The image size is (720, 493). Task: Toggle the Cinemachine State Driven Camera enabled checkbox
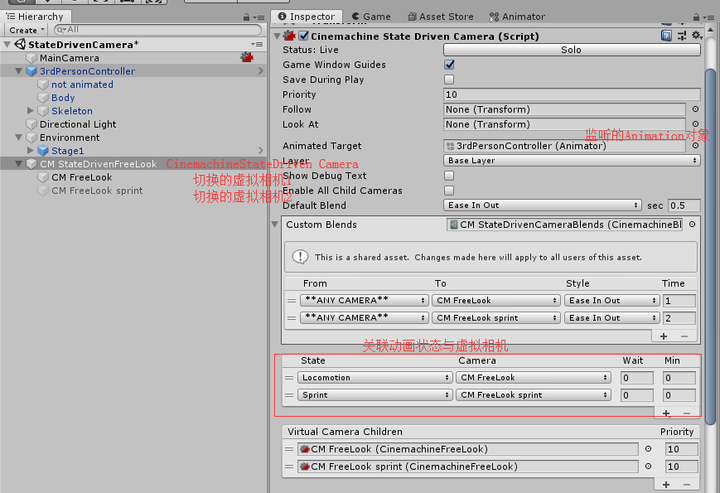pyautogui.click(x=304, y=36)
